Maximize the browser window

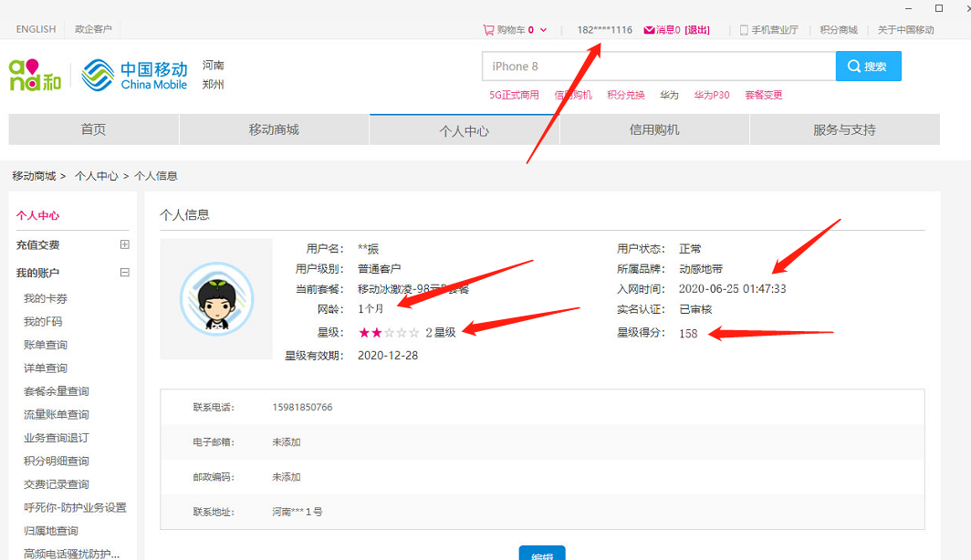point(939,8)
